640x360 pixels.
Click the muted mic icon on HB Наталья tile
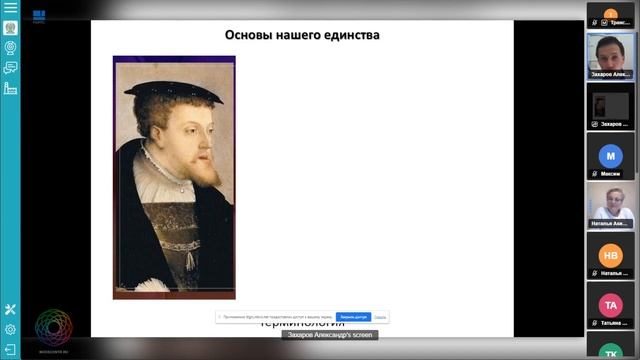[595, 273]
